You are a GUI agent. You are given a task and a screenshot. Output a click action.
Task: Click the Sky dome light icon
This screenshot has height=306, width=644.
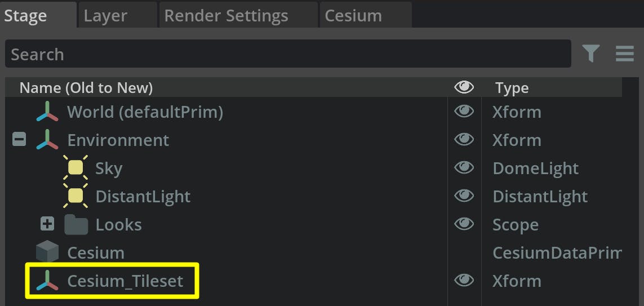(x=75, y=168)
